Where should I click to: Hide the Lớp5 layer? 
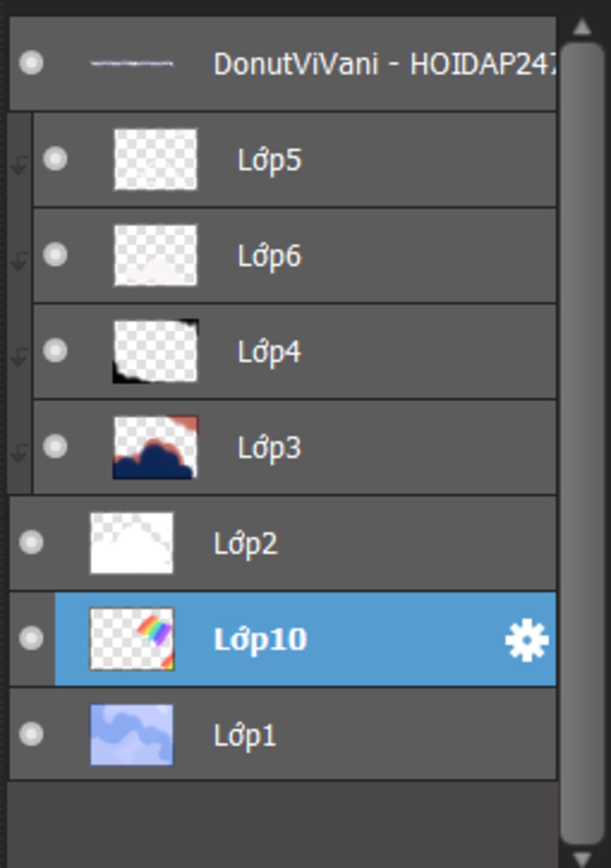[x=55, y=159]
